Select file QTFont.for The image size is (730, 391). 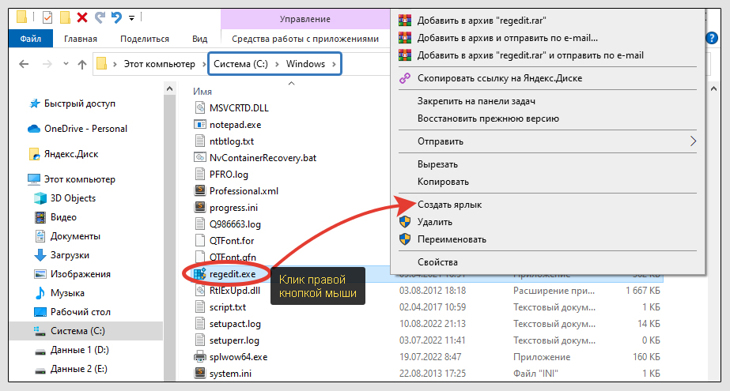tap(231, 241)
